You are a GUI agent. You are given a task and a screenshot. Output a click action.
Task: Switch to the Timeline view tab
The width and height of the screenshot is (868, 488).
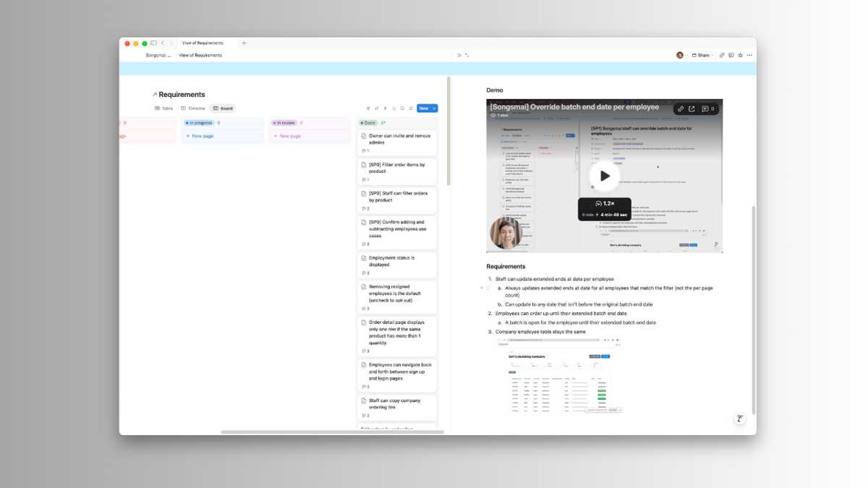[193, 108]
